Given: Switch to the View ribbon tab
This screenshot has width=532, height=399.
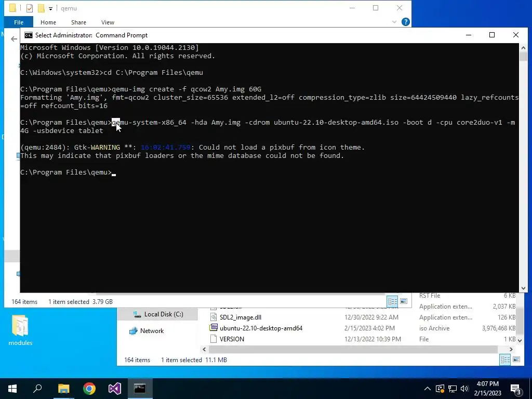Looking at the screenshot, I should (x=108, y=22).
